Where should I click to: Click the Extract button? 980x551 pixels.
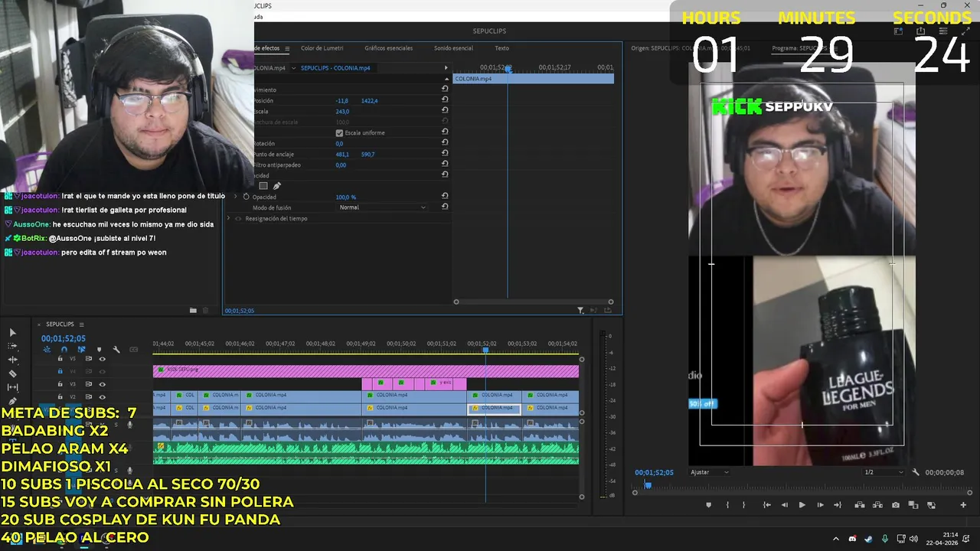(877, 505)
